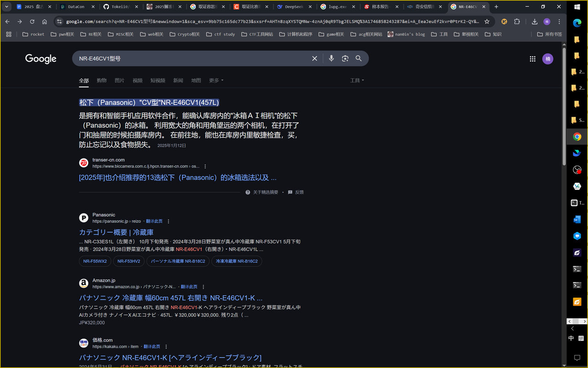Click the browser address bar URL
Viewport: 588px width, 368px height.
272,22
